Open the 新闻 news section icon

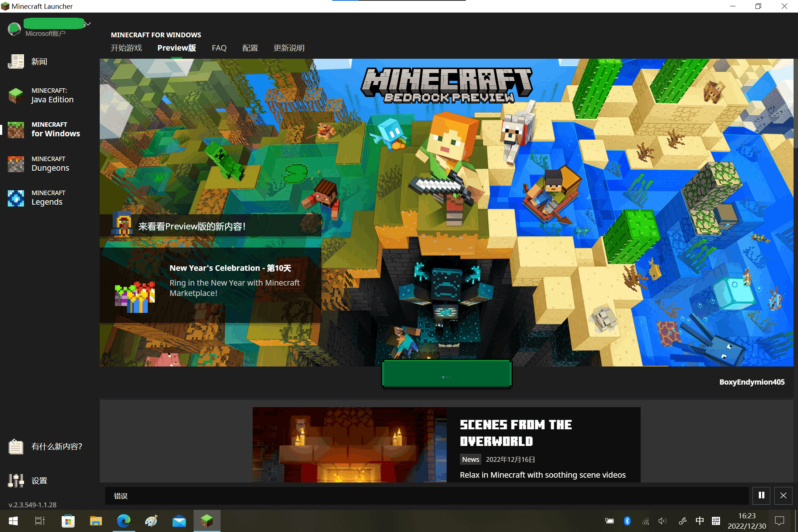(x=16, y=61)
